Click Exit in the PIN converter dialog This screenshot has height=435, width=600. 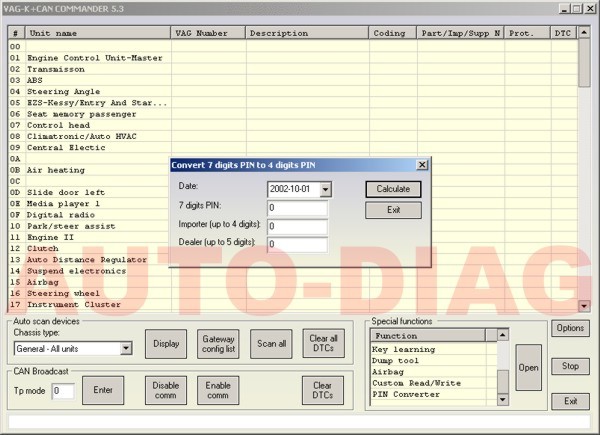(x=393, y=210)
